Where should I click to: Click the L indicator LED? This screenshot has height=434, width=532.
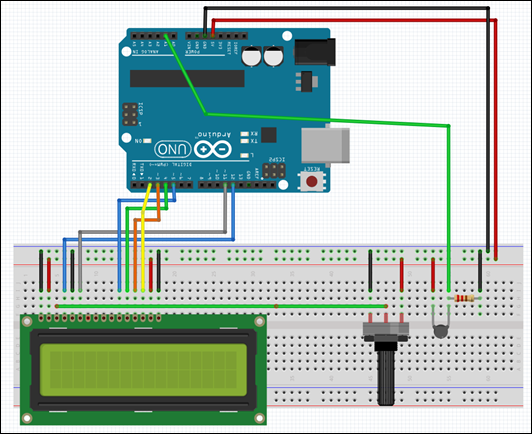(245, 155)
